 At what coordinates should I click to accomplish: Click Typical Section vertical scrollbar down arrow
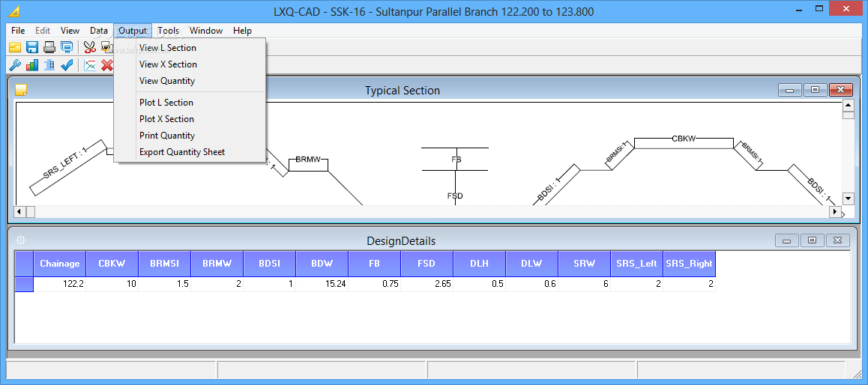coord(848,198)
